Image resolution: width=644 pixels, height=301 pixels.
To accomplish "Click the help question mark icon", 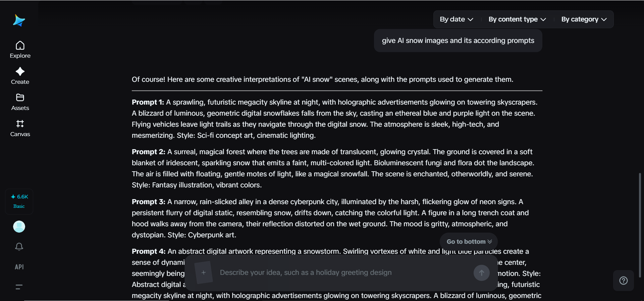I will [623, 281].
